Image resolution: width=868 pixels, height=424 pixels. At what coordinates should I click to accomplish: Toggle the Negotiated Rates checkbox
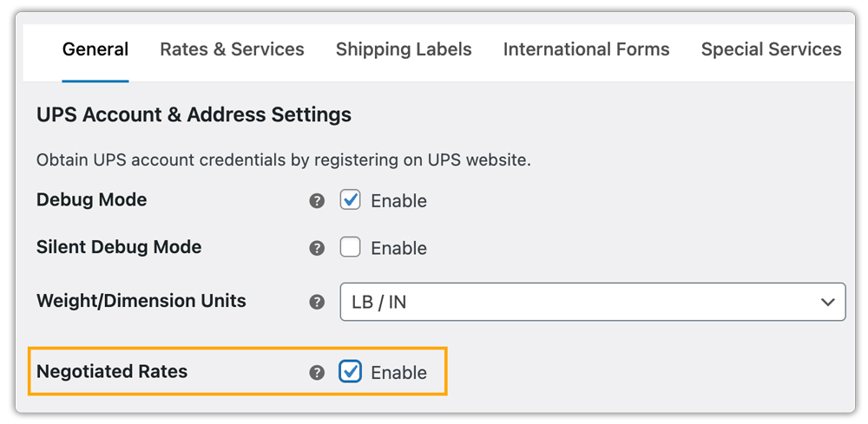pyautogui.click(x=350, y=372)
